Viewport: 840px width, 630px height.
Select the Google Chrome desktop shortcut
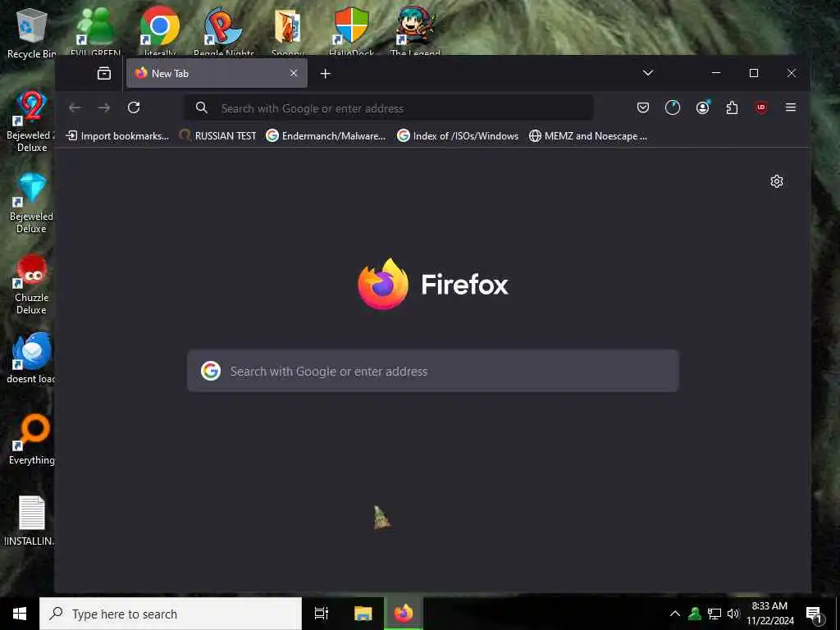(x=160, y=31)
